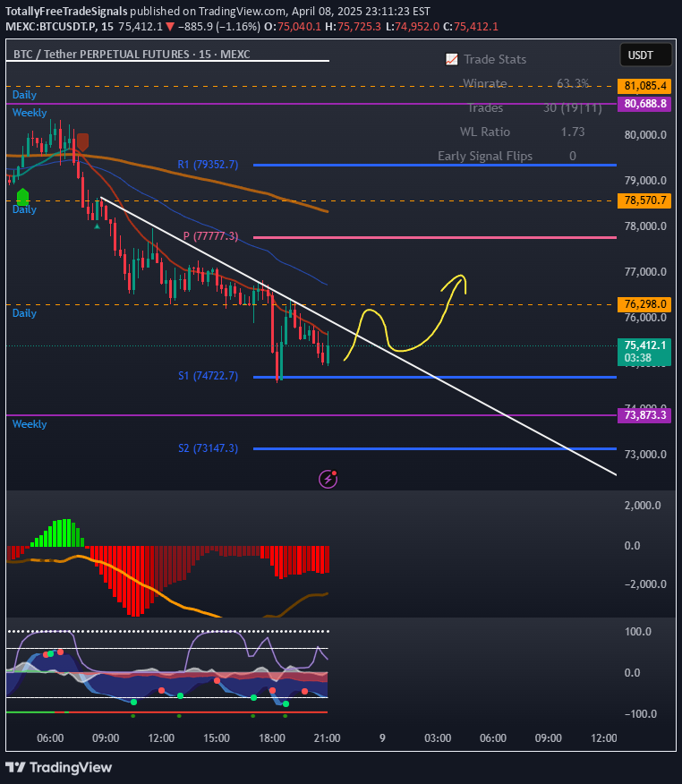Click the Trade Stats heading
This screenshot has height=784, width=682.
pyautogui.click(x=495, y=59)
